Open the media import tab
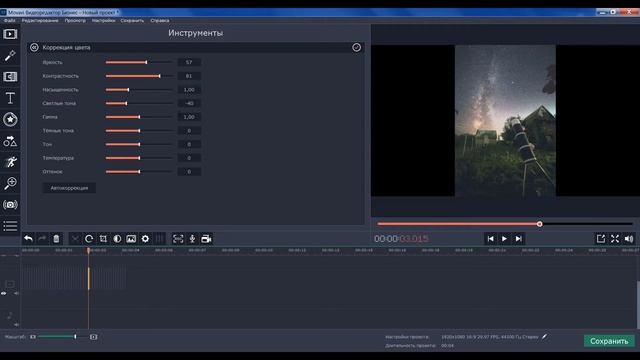Screen dimensions: 640x360 10,34
